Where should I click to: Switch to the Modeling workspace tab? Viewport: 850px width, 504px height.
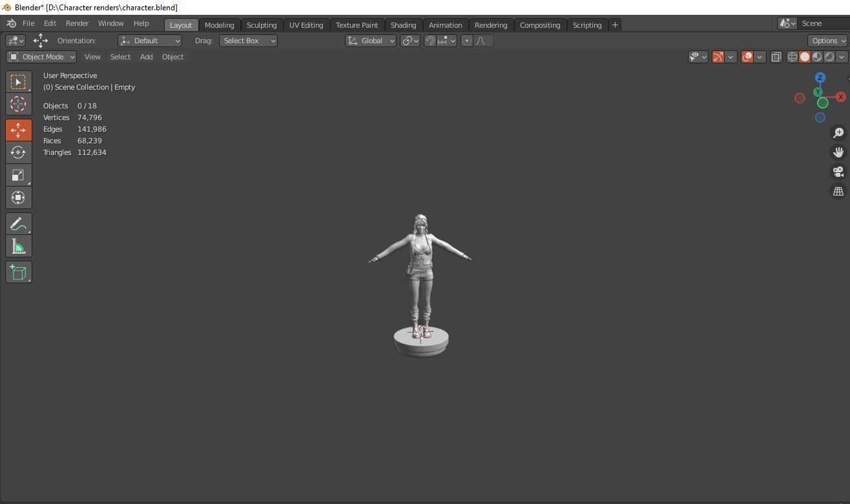tap(219, 25)
